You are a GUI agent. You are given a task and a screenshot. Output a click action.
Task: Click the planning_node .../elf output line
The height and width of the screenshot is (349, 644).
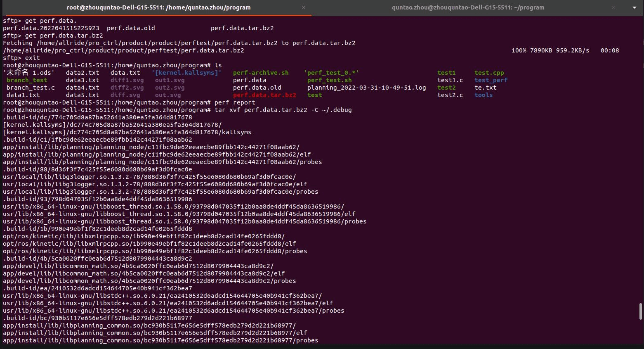157,154
